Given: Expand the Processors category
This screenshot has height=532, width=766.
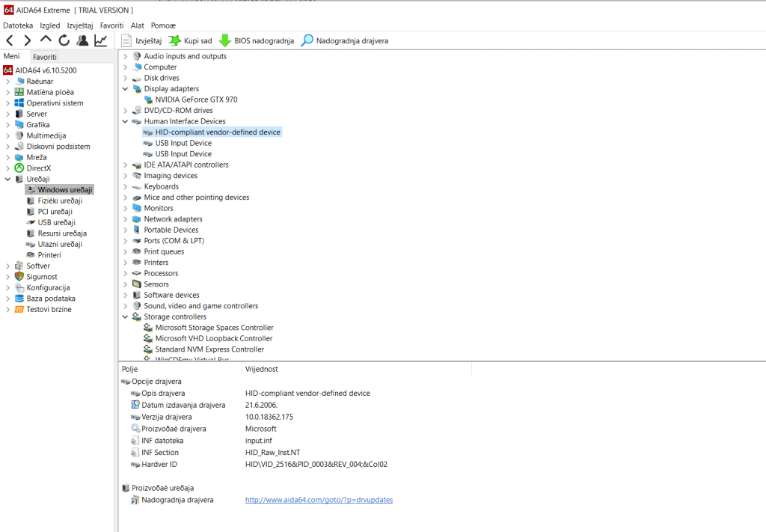Looking at the screenshot, I should point(125,273).
